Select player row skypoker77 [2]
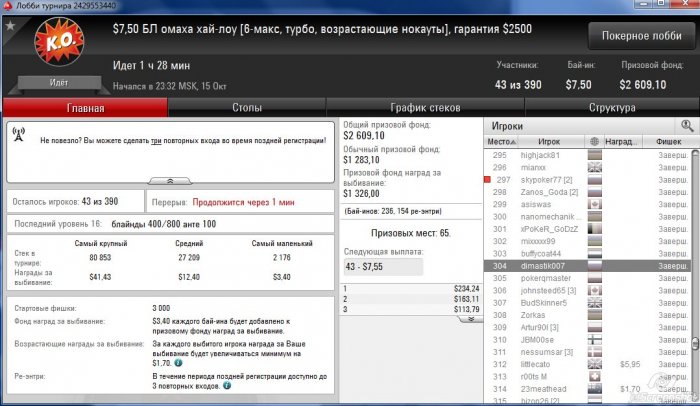This screenshot has height=406, width=700. tap(587, 180)
